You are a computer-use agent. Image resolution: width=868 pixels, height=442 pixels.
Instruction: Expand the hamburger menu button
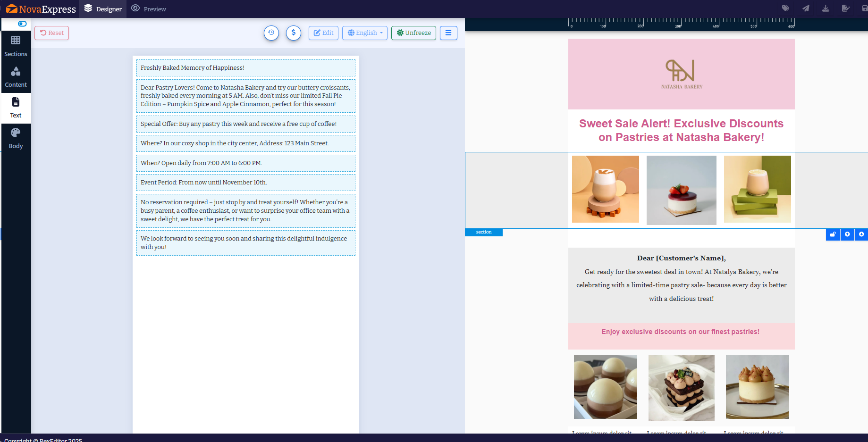pyautogui.click(x=448, y=33)
